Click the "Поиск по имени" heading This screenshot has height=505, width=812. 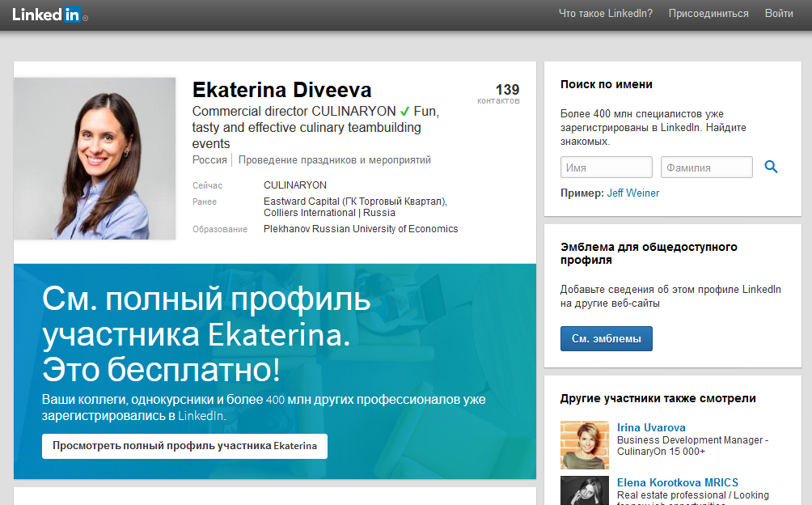(606, 84)
